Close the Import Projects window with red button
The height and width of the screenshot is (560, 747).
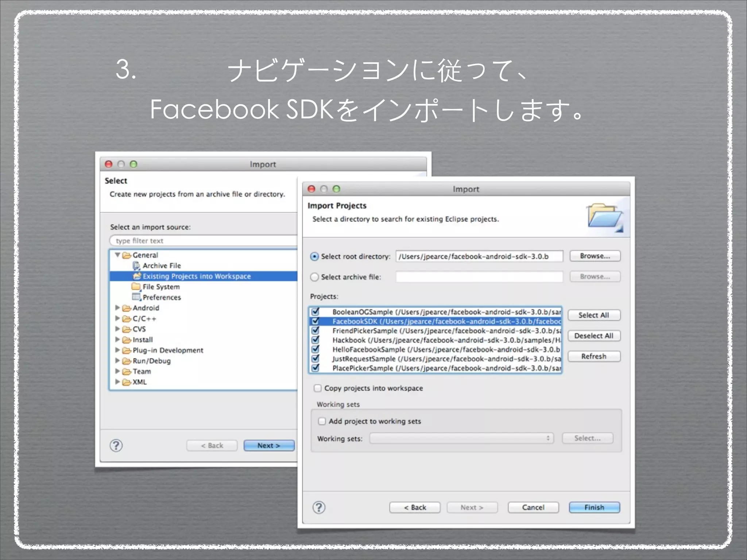pyautogui.click(x=311, y=189)
